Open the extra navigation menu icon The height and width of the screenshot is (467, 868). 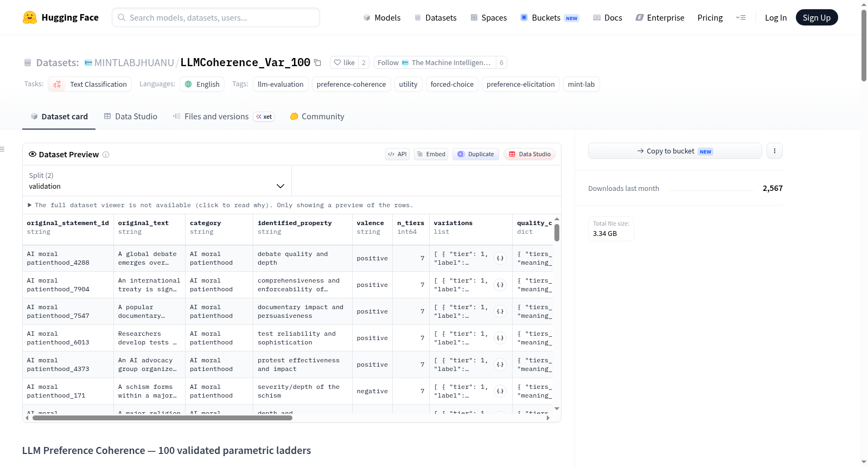[741, 18]
